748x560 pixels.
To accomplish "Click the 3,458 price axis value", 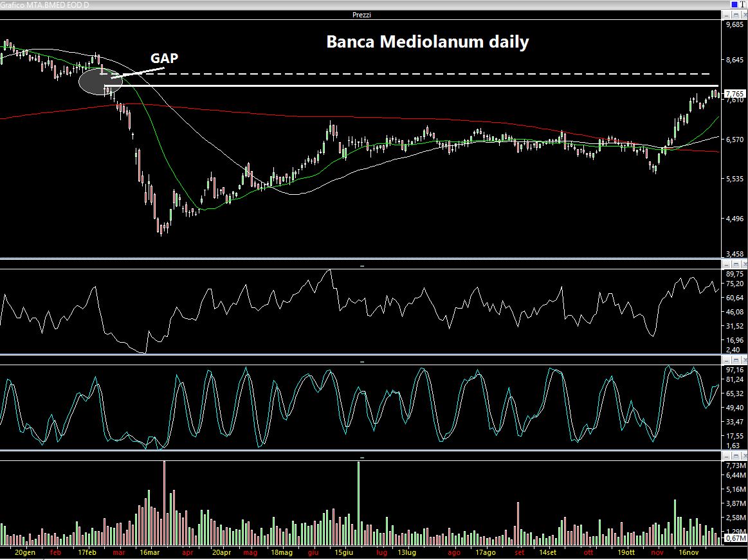I will [734, 254].
